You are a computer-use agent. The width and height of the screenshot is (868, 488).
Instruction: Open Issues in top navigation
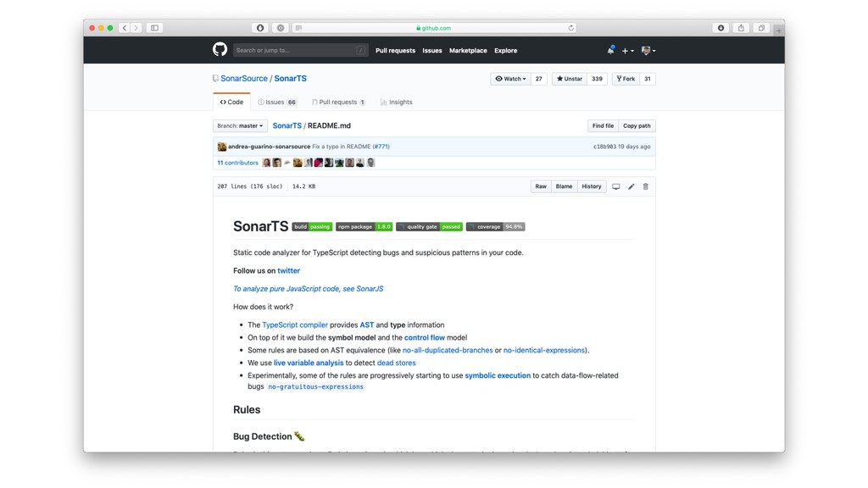tap(432, 50)
